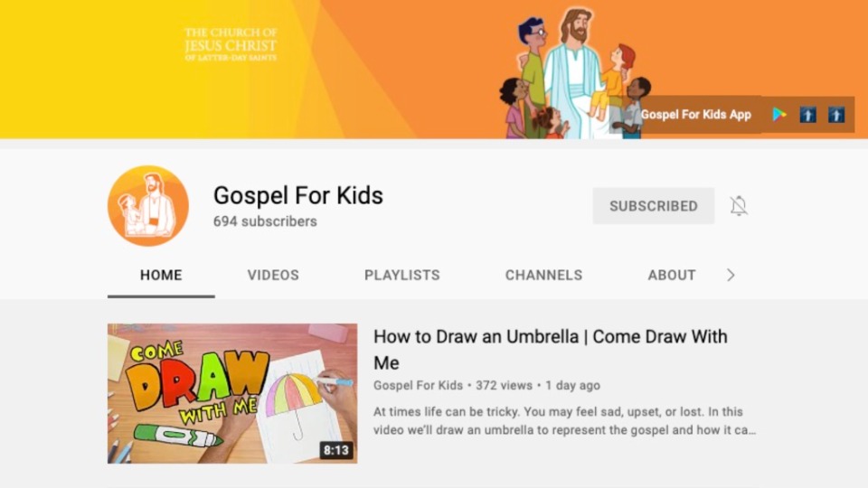Click the notification bell icon
868x488 pixels.
pyautogui.click(x=739, y=206)
